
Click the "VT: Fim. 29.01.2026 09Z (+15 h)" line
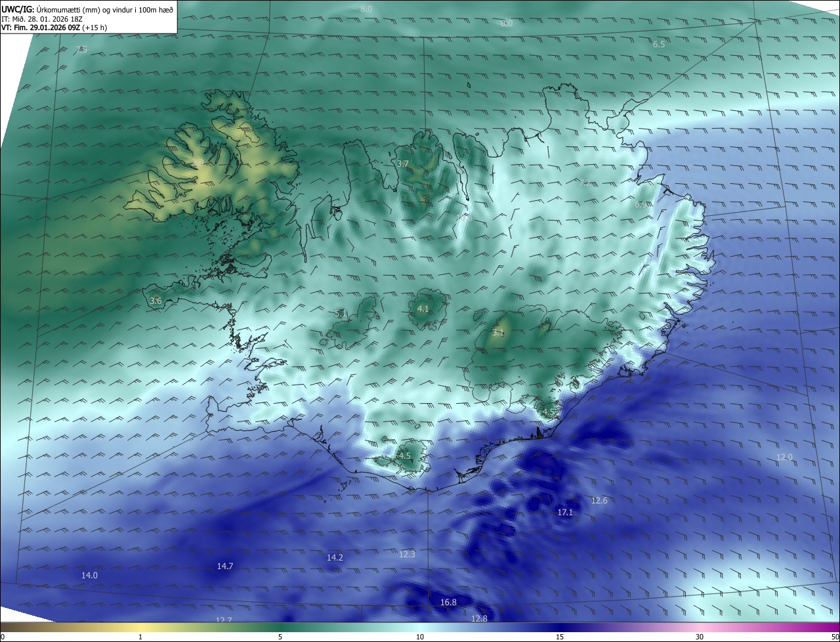tap(54, 28)
